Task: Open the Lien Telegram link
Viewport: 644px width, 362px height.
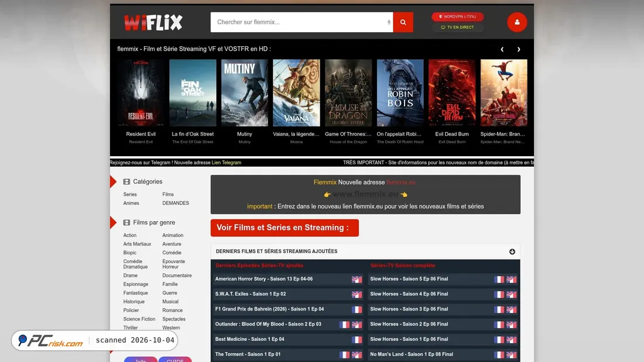Action: [227, 163]
